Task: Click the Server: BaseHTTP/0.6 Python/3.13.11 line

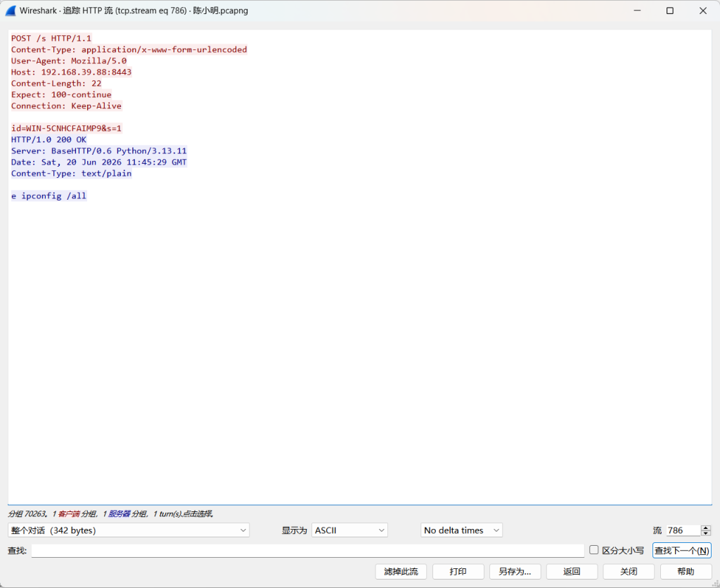Action: (99, 151)
